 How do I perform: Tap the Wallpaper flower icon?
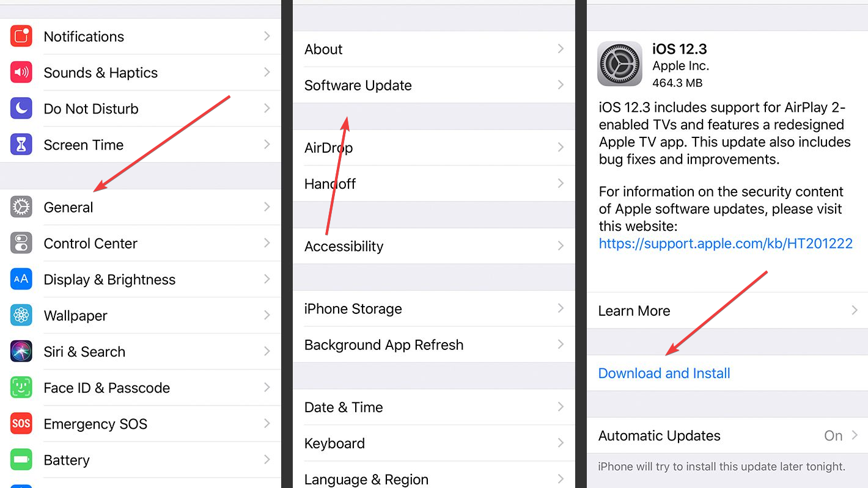[x=21, y=315]
